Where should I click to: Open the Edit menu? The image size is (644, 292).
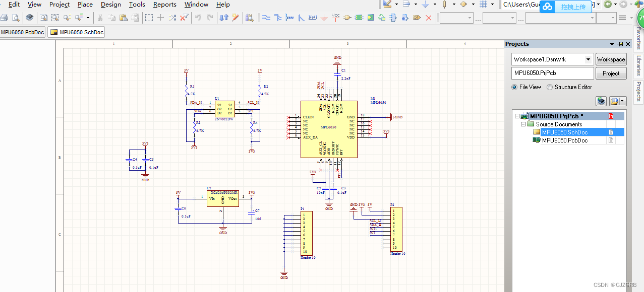pos(14,5)
